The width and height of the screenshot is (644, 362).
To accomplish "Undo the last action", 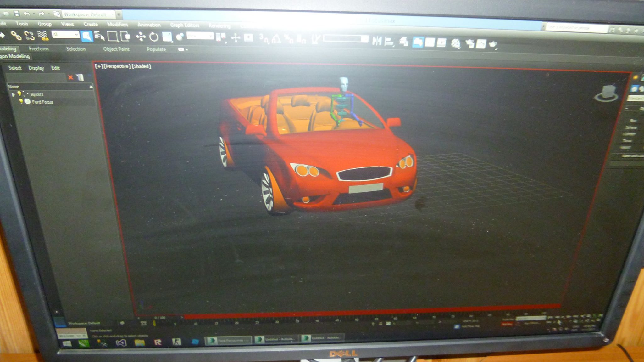I will coord(27,14).
